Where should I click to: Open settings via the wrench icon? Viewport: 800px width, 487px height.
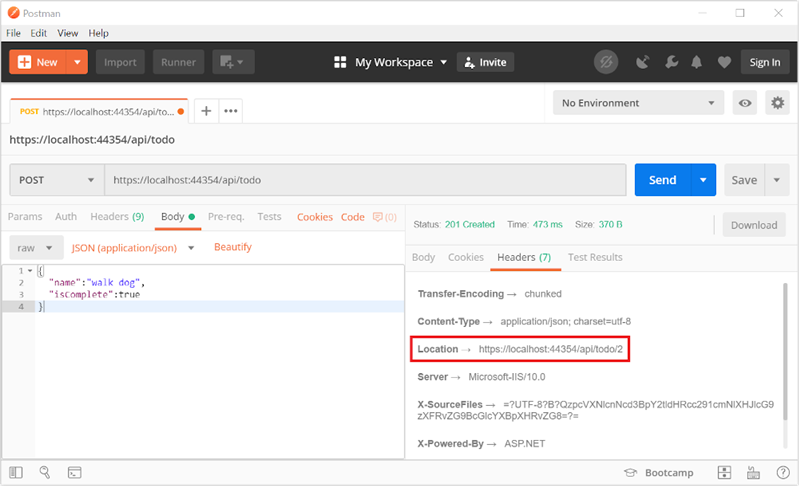point(669,62)
